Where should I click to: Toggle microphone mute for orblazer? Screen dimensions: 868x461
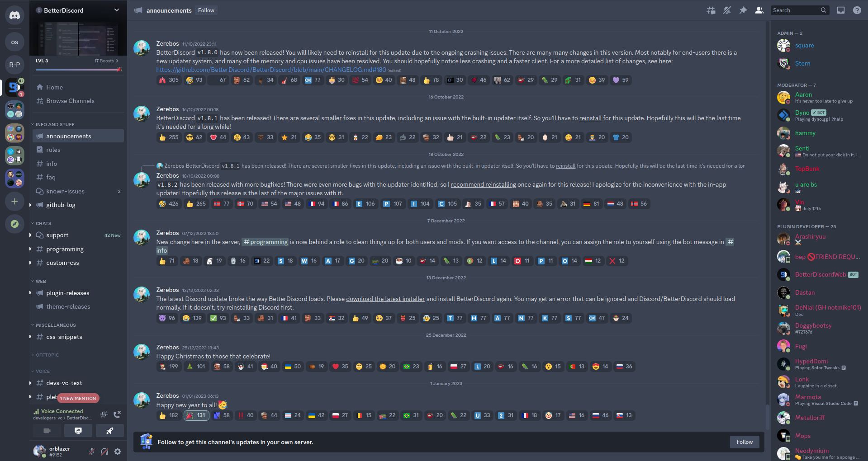(x=92, y=452)
